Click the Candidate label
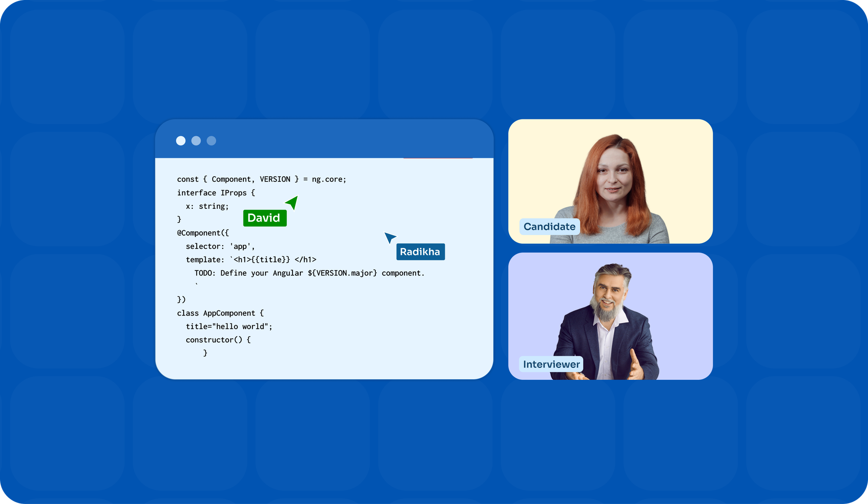868x504 pixels. click(549, 227)
